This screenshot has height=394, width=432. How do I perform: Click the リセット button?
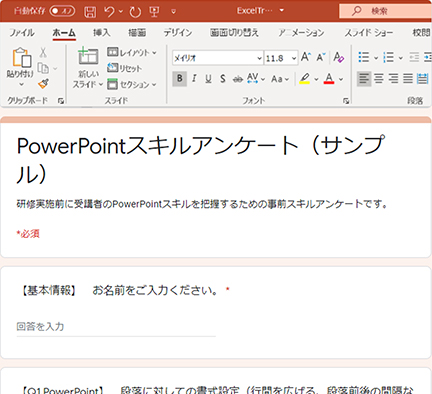pyautogui.click(x=125, y=68)
